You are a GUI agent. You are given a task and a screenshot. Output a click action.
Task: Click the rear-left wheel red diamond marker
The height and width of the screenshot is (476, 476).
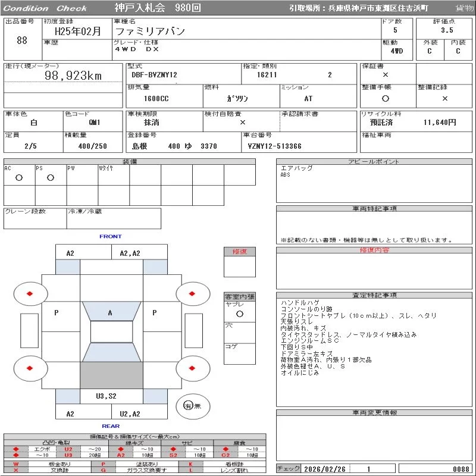pos(30,369)
